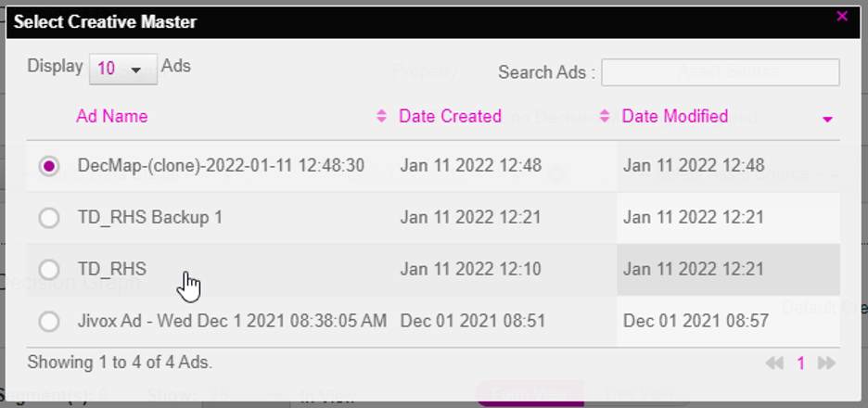Choose the TD_RHS radio button
This screenshot has height=408, width=868.
(x=49, y=270)
